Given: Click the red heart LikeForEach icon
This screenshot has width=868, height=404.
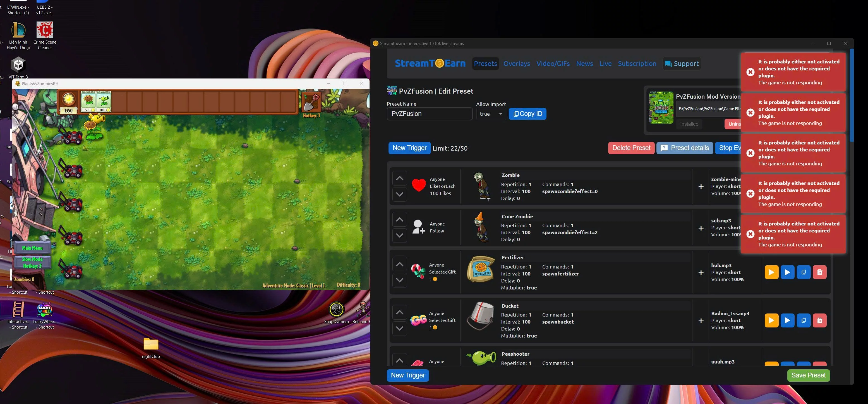Looking at the screenshot, I should pyautogui.click(x=418, y=185).
